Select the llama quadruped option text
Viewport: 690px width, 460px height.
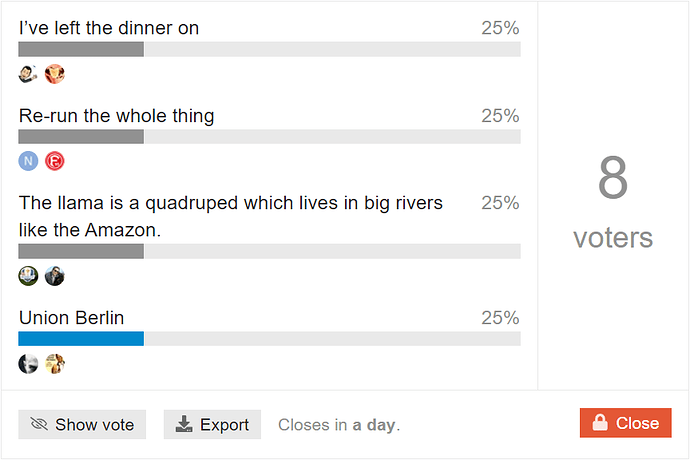tap(231, 216)
